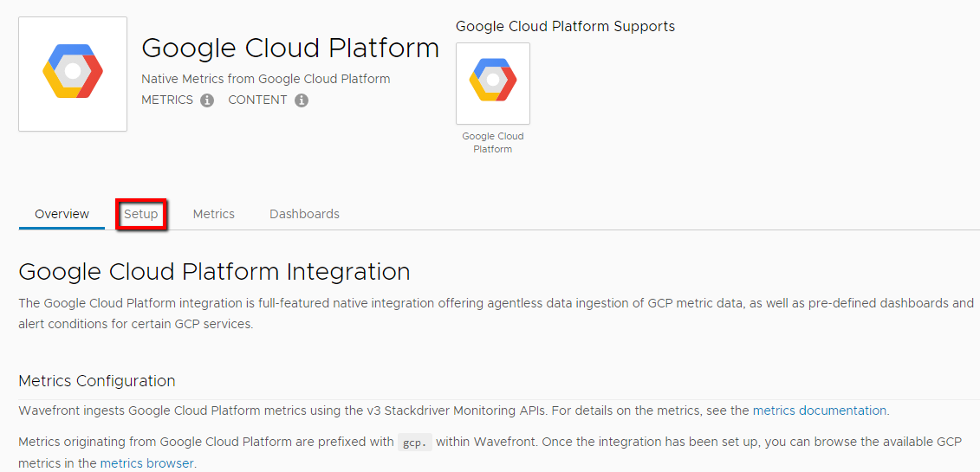Viewport: 980px width, 472px height.
Task: Click the paragraph mentioning v3 Stackdriver Monitoring APIs
Action: pos(454,411)
